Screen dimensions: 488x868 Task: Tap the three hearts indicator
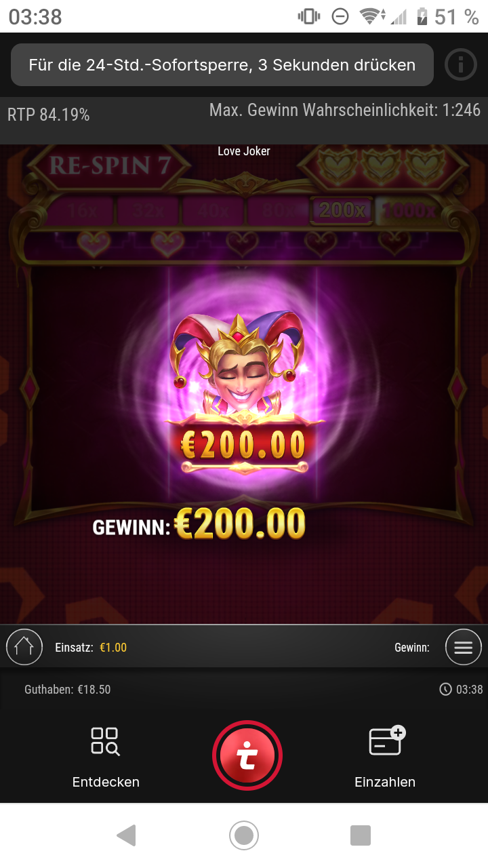[382, 166]
